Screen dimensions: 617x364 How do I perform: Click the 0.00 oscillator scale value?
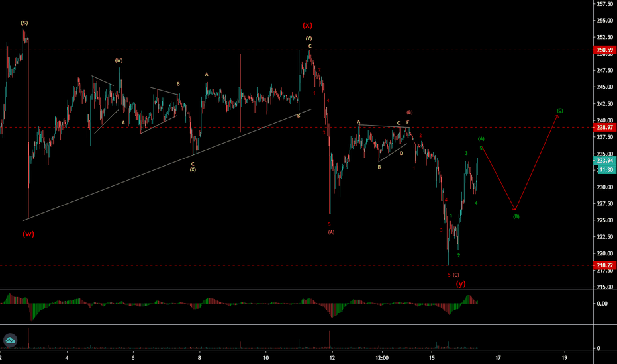tap(602, 304)
